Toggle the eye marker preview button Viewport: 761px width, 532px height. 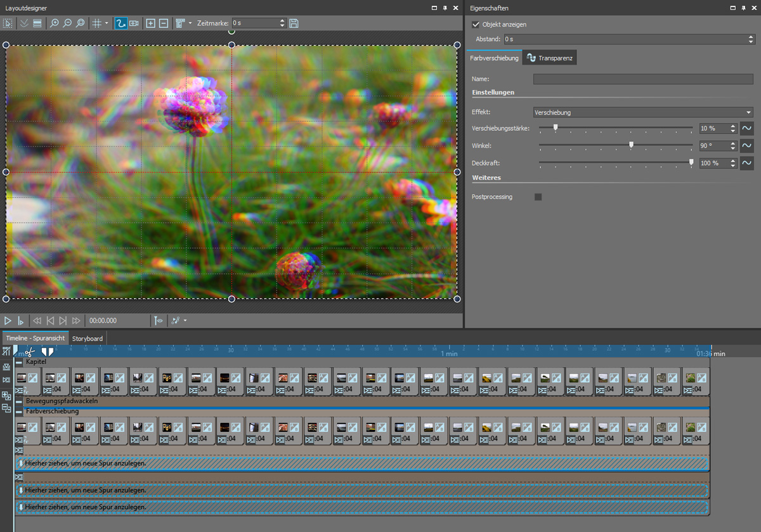point(159,321)
